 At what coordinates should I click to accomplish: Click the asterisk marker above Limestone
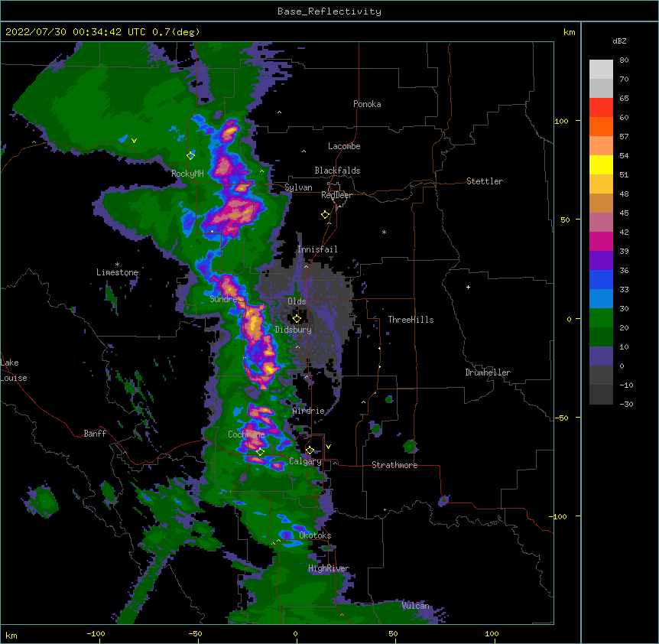[117, 265]
